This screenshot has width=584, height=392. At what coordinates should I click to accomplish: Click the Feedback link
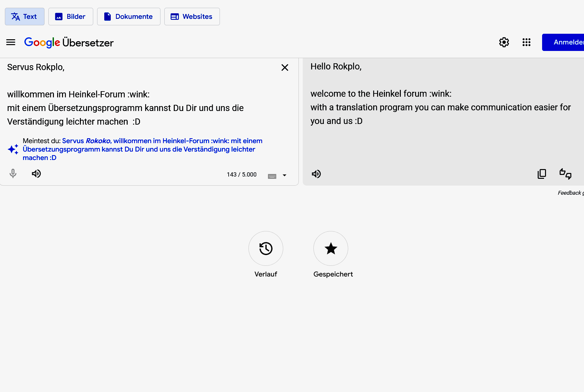click(571, 193)
